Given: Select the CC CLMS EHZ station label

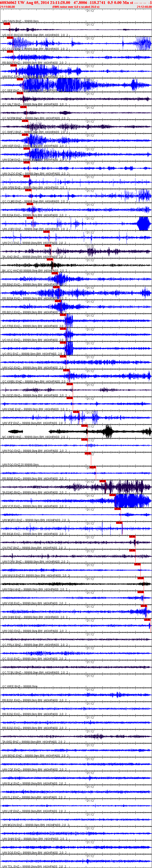Looking at the screenshot, I should coord(35,201).
